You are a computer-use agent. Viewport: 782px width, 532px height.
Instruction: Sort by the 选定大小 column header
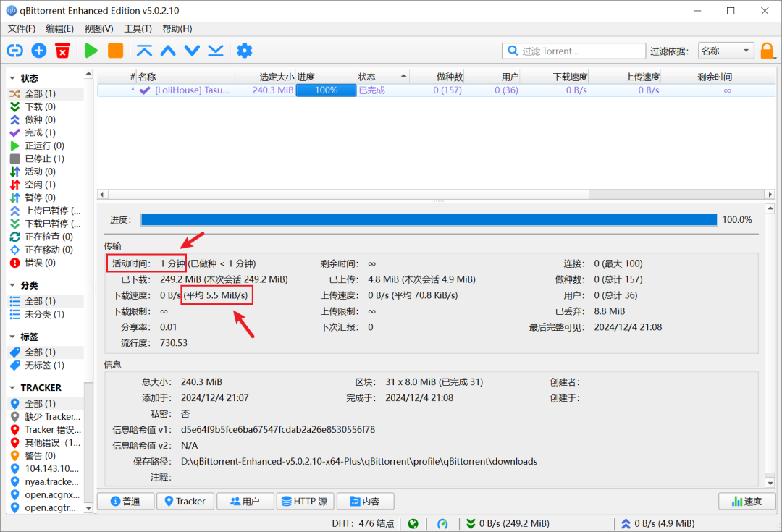coord(265,76)
